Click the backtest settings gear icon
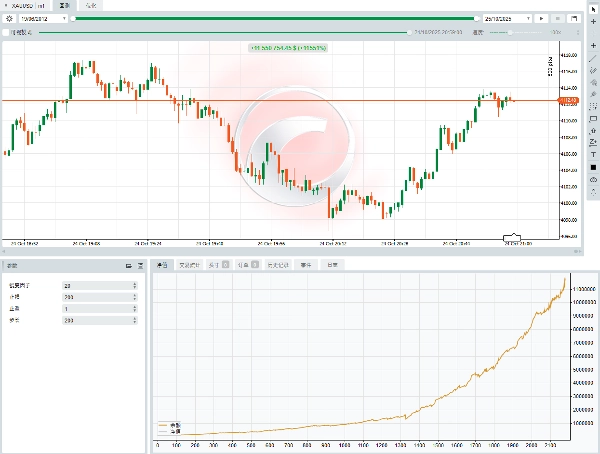Viewport: 600px width, 454px height. click(9, 18)
